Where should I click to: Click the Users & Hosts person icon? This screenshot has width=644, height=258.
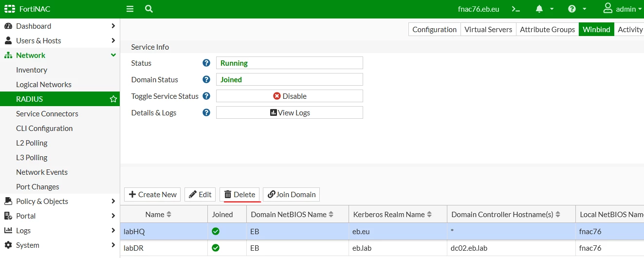(x=8, y=40)
